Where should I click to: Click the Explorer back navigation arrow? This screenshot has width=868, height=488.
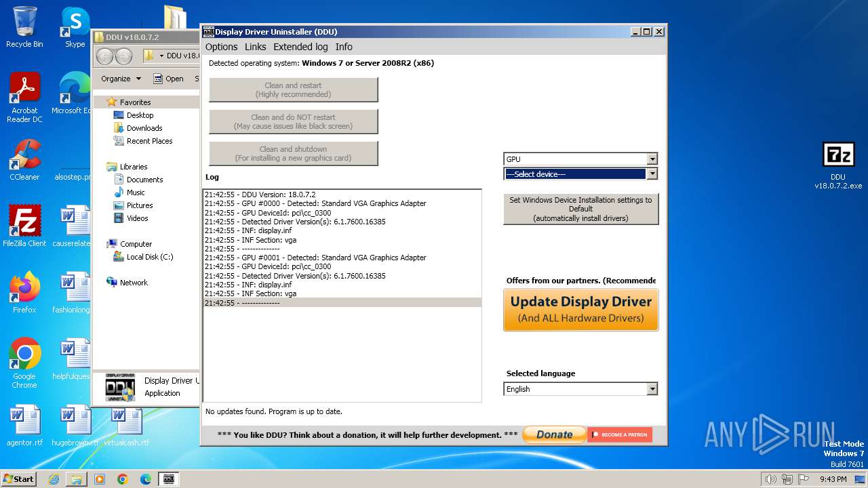[104, 56]
